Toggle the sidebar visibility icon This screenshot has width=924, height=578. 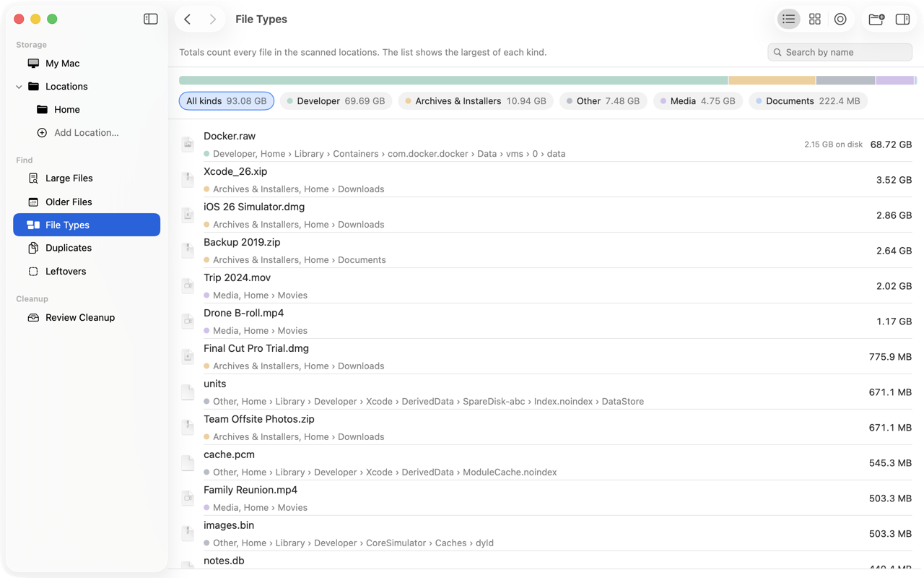pos(150,19)
